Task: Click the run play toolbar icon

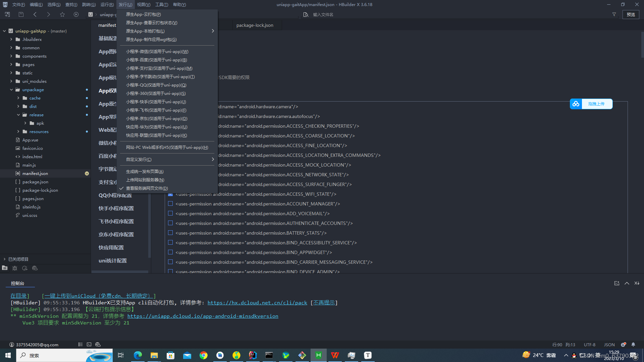Action: (x=76, y=14)
